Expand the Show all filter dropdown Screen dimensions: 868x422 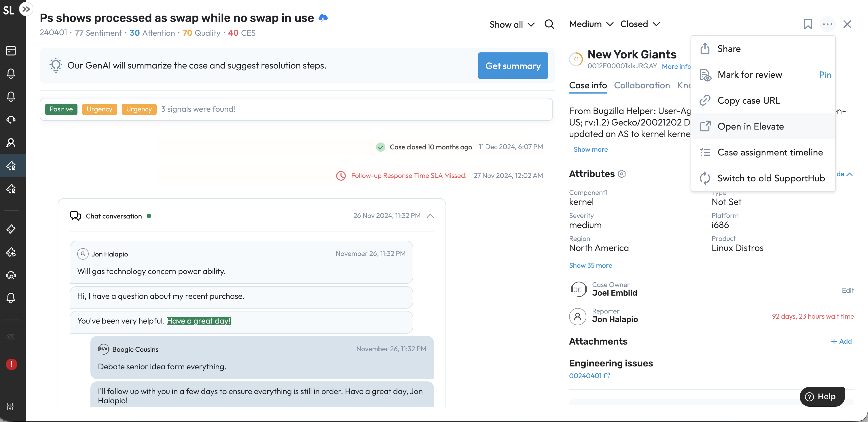point(511,24)
